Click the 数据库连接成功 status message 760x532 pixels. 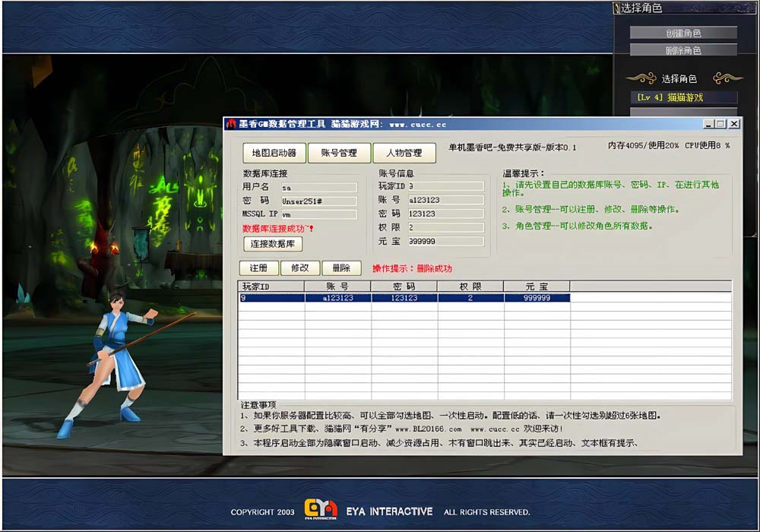(277, 229)
